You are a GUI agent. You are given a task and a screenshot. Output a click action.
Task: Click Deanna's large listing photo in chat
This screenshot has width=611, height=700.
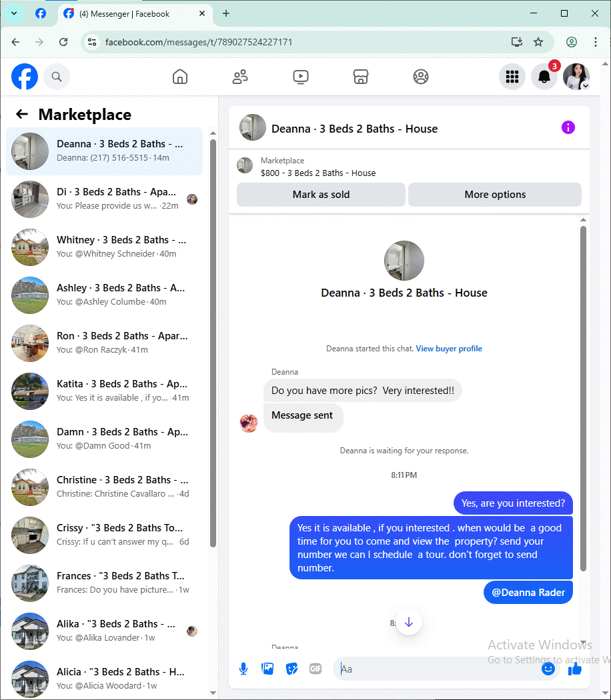[x=404, y=261]
